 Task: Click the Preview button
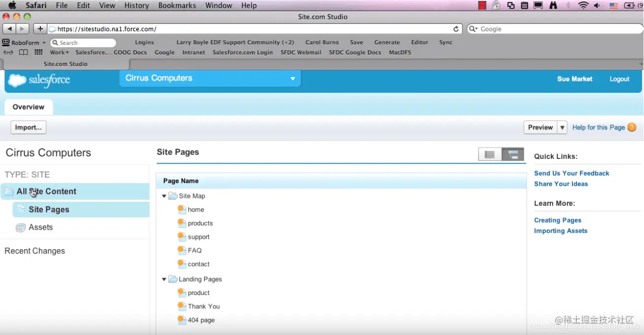[540, 127]
